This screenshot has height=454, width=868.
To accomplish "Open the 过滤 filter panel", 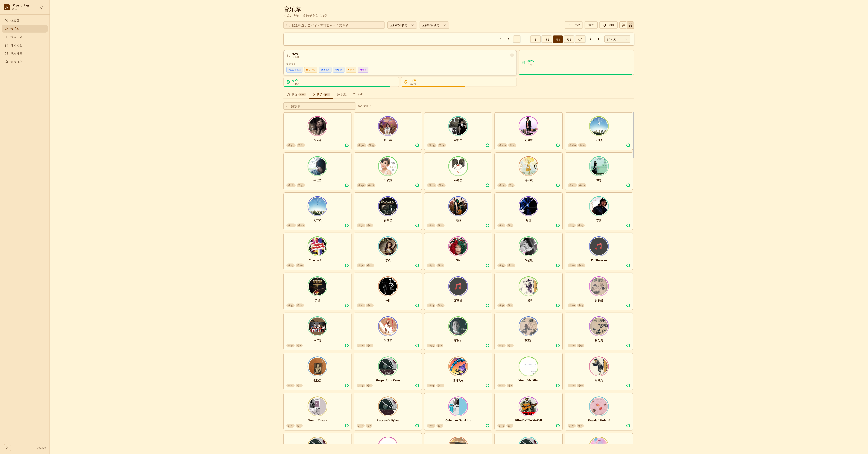I will 573,25.
